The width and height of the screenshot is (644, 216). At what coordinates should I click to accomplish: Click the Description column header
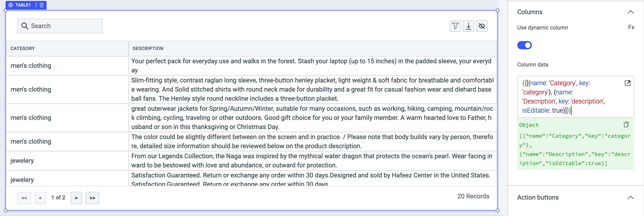coord(148,48)
